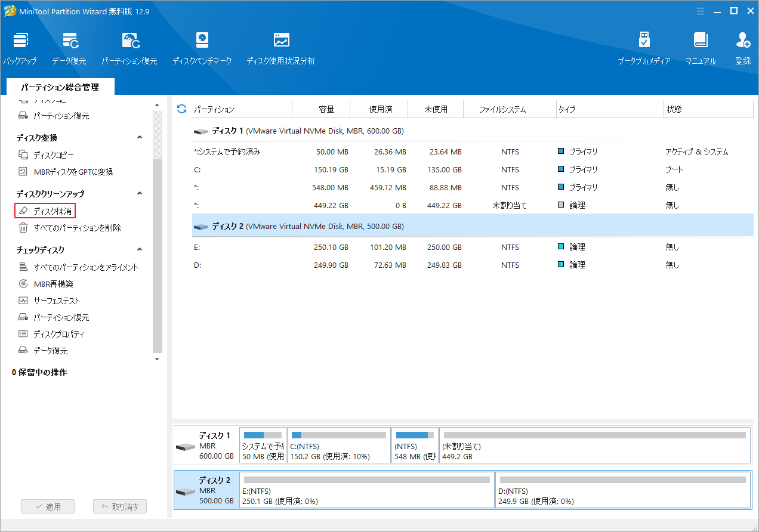Select ディスク 2 icon in disk map

(186, 492)
